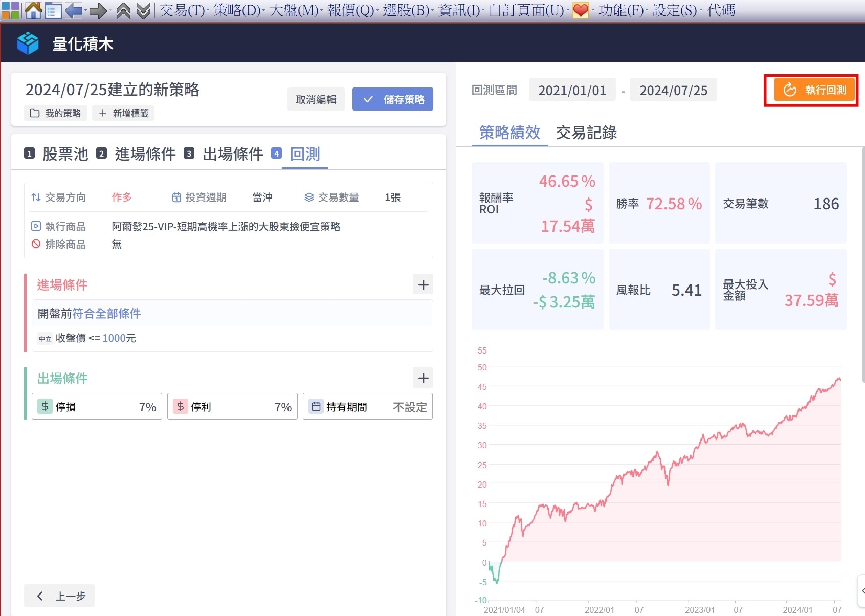Edit the backtest start date 2021/01/01
Screen dimensions: 865x616
coord(572,91)
